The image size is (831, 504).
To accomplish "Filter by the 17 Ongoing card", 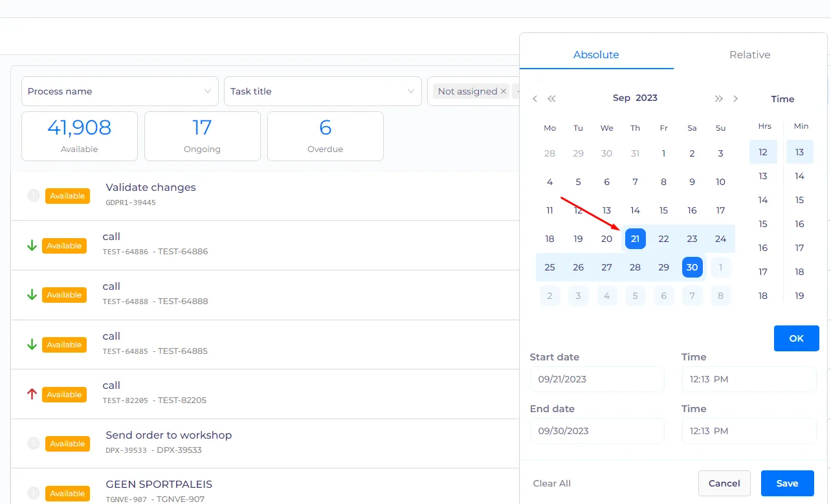I will coord(203,136).
